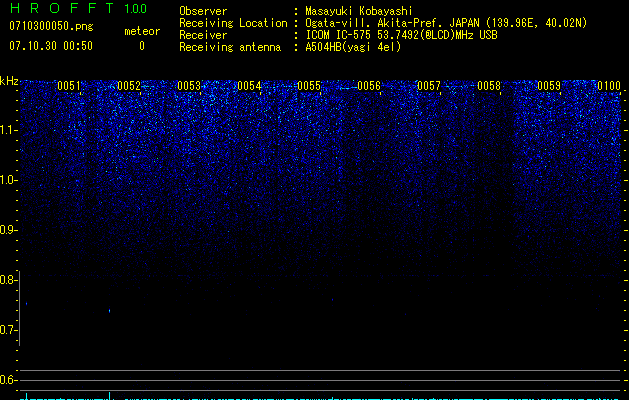Image resolution: width=629 pixels, height=400 pixels.
Task: Click the meteor count value 0
Action: coord(142,46)
